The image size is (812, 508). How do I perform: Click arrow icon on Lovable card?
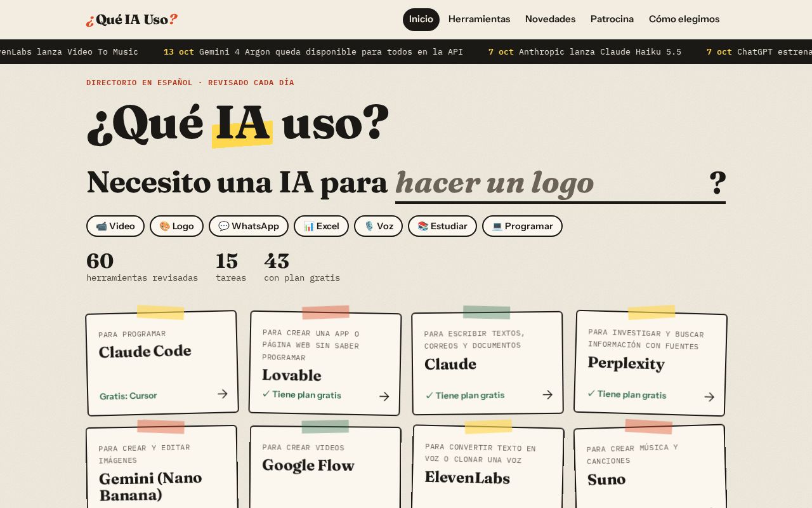[x=384, y=396]
